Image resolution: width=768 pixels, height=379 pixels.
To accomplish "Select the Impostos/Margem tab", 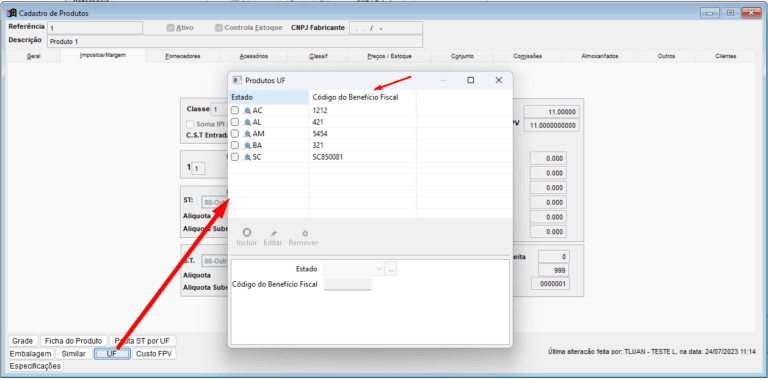I will point(103,55).
